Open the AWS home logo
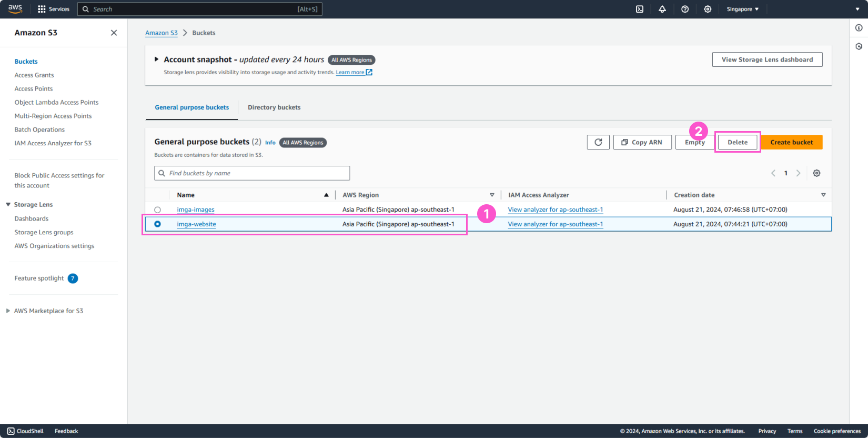This screenshot has width=868, height=438. pos(15,9)
